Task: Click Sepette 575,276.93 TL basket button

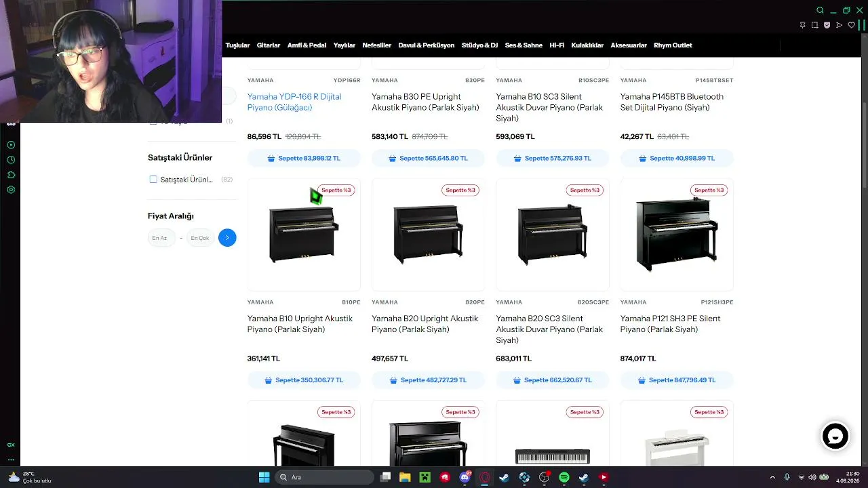Action: click(x=553, y=159)
